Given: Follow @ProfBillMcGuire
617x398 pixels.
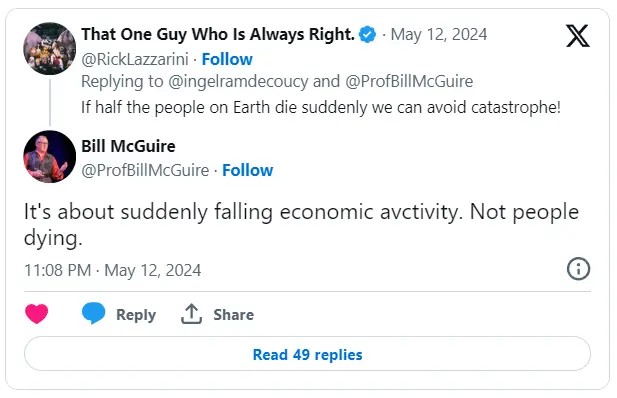Looking at the screenshot, I should pyautogui.click(x=248, y=170).
